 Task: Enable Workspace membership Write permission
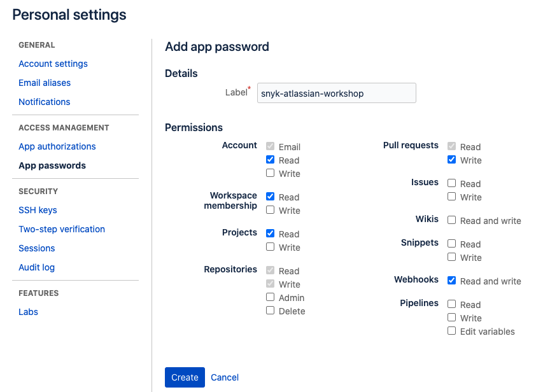click(270, 210)
